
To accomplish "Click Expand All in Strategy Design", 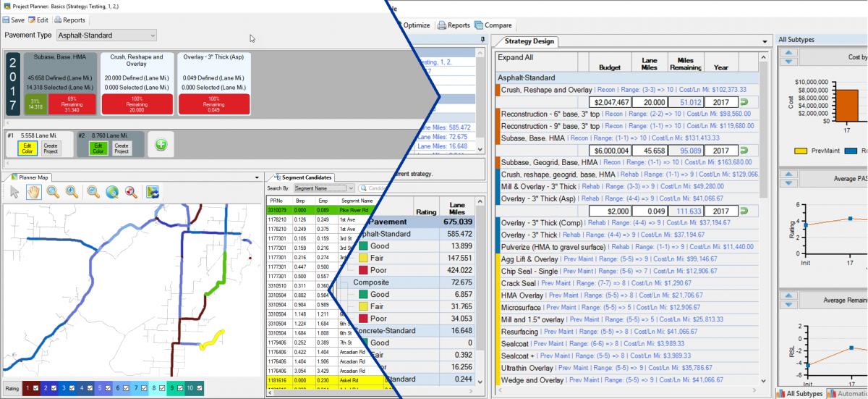I will coord(516,57).
